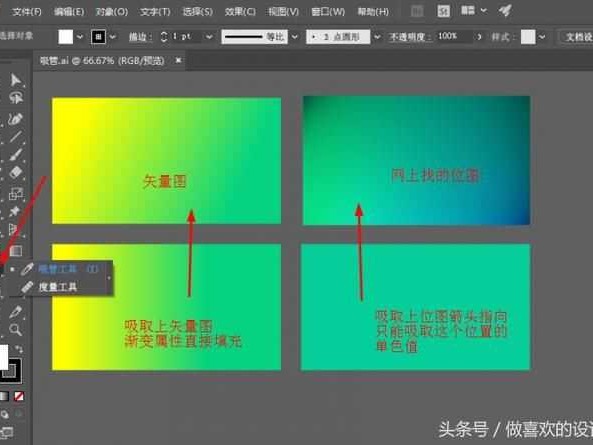593x445 pixels.
Task: Select the Paintbrush tool
Action: pos(16,155)
